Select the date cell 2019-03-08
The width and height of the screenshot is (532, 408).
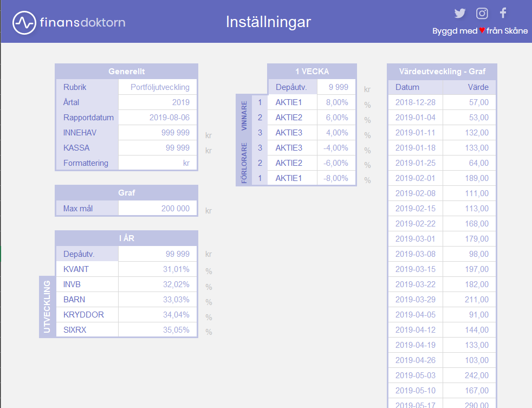(x=416, y=254)
